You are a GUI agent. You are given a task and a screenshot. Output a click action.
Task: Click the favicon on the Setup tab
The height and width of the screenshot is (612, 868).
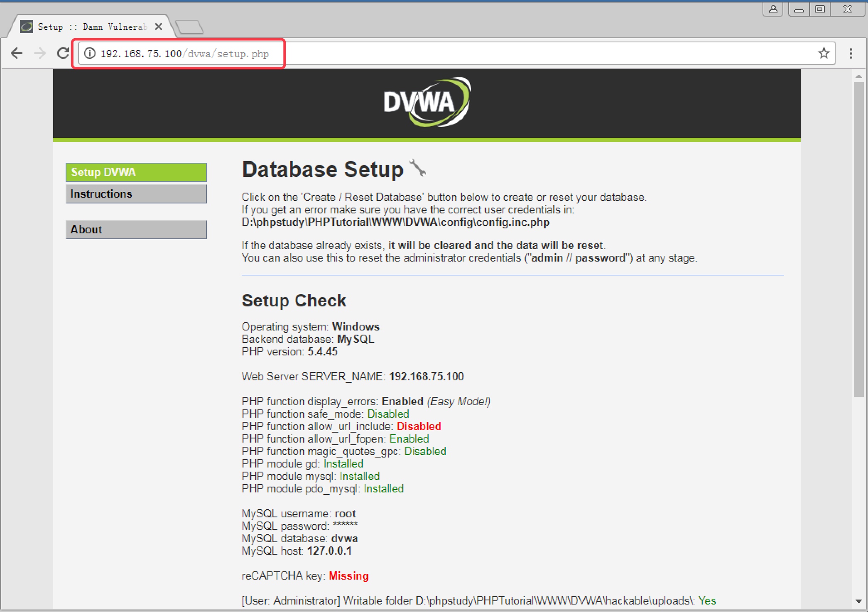tap(27, 27)
